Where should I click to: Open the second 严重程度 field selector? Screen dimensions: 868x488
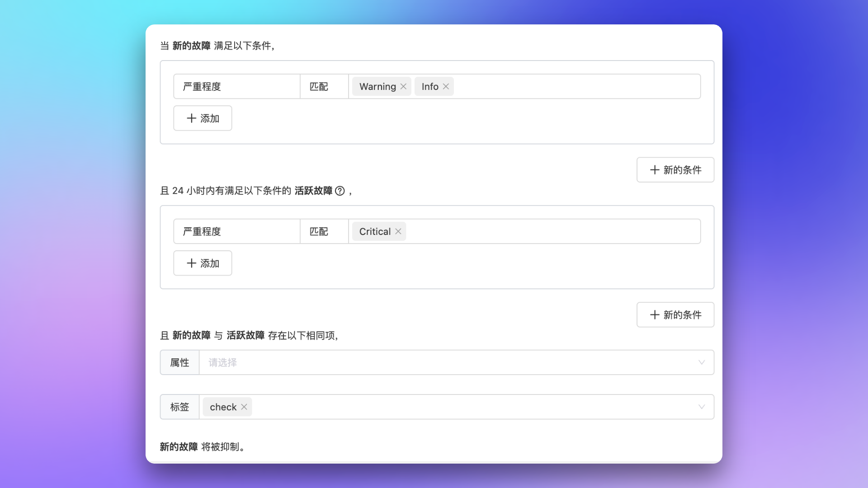coord(236,231)
